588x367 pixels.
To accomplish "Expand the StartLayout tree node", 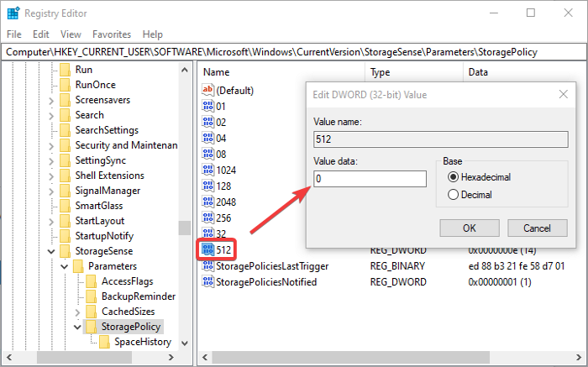I will click(51, 221).
